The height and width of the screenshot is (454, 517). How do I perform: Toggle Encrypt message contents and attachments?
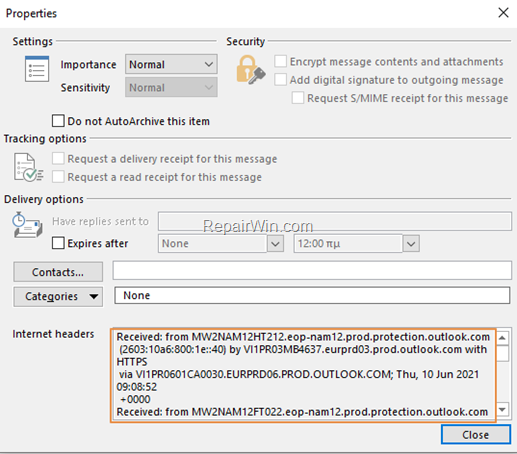(280, 61)
